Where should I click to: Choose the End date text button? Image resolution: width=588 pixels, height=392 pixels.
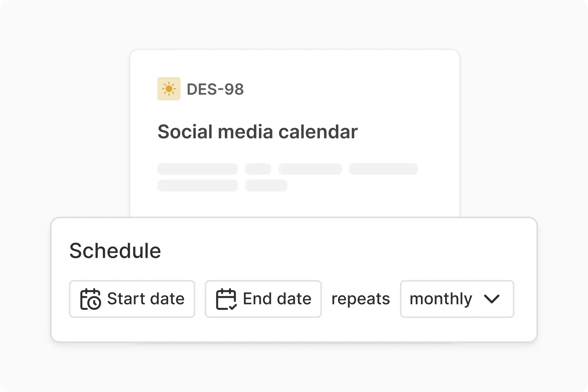click(x=277, y=299)
